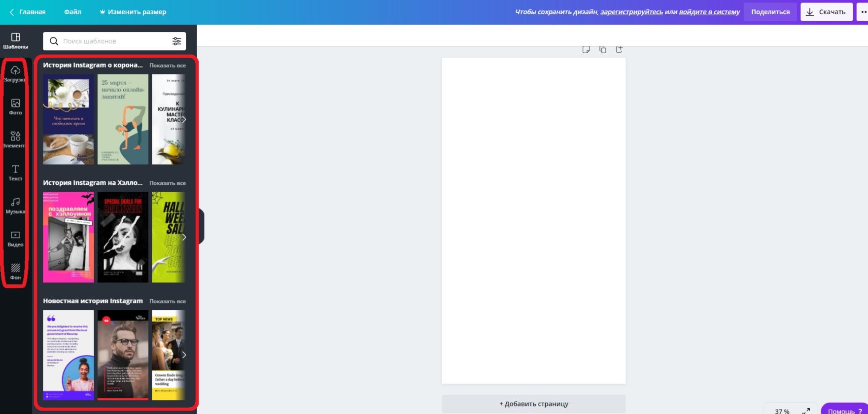Go back to Главная home

click(x=28, y=12)
